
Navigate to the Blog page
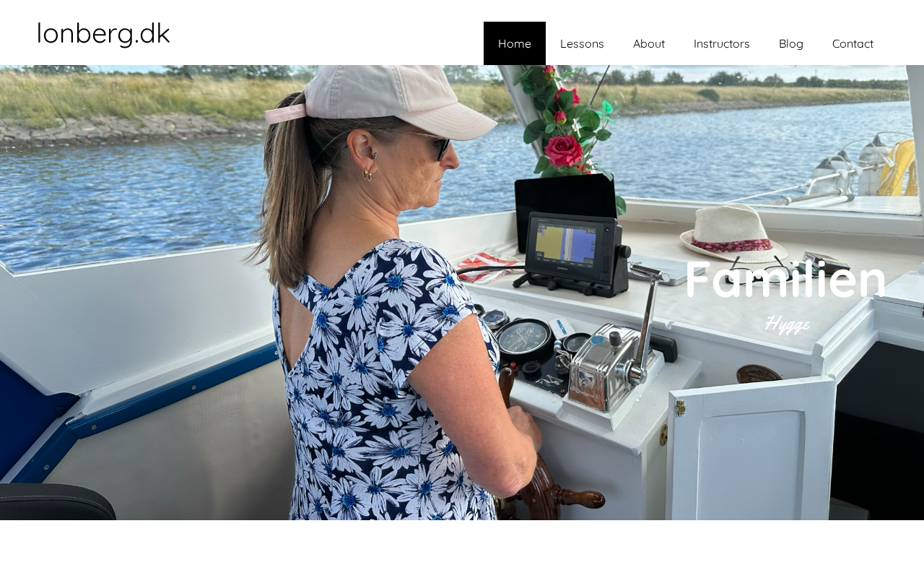[791, 43]
